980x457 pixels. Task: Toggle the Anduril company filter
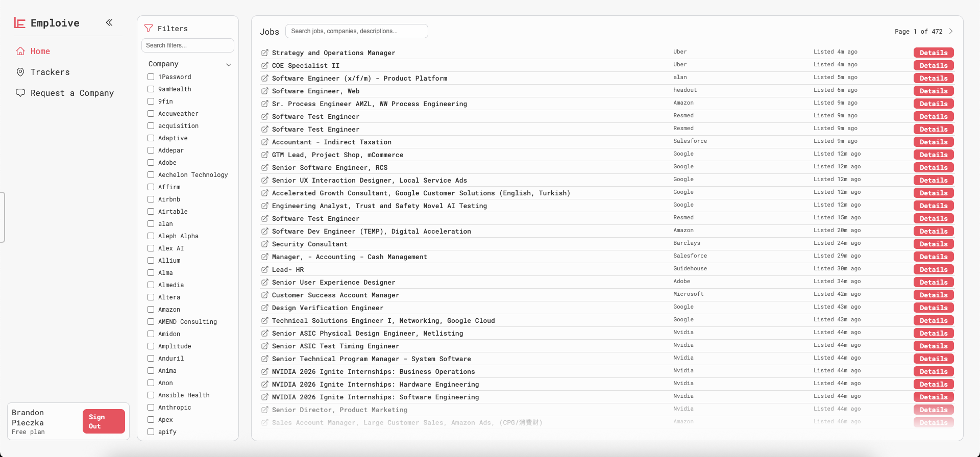[151, 358]
